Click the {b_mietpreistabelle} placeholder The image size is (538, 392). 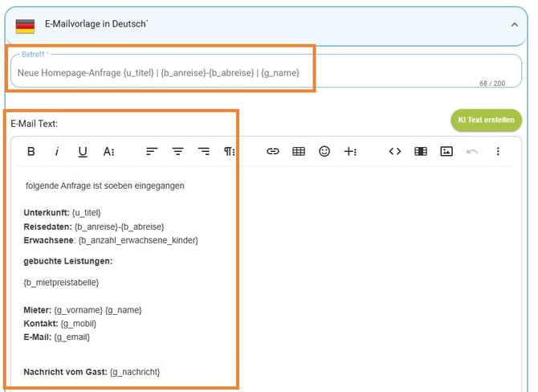pyautogui.click(x=61, y=283)
